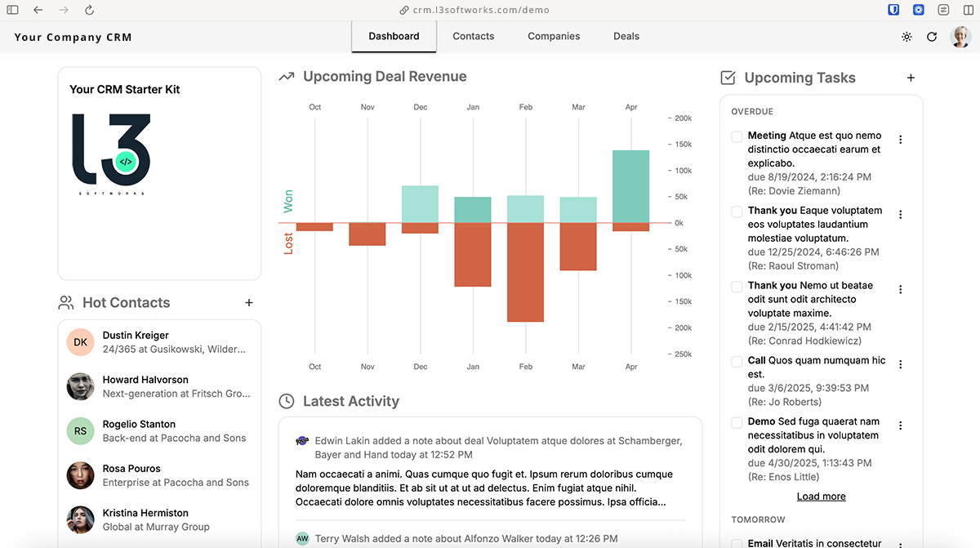Open the options menu on the Thank you Eaque task

click(x=900, y=214)
